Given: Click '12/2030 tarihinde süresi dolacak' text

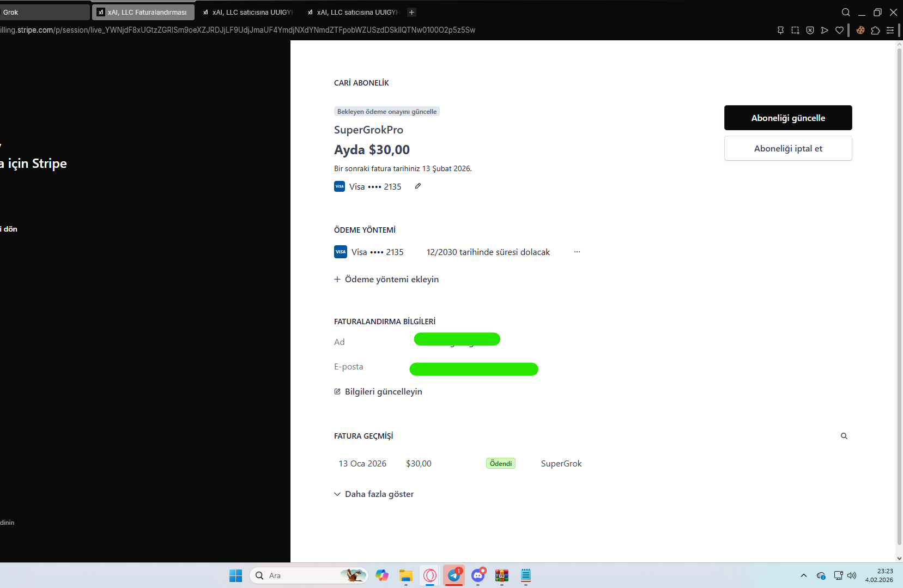Looking at the screenshot, I should click(x=488, y=252).
